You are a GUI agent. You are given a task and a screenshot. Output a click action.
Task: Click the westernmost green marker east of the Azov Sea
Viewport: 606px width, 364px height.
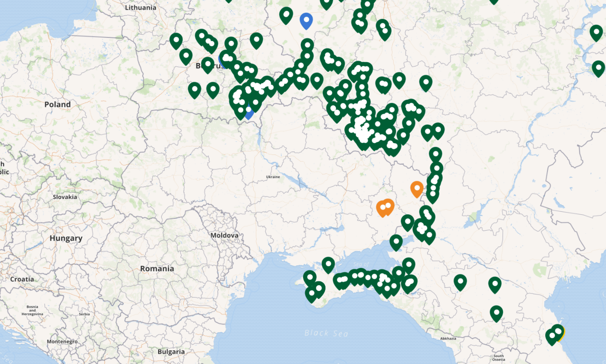pos(460,283)
